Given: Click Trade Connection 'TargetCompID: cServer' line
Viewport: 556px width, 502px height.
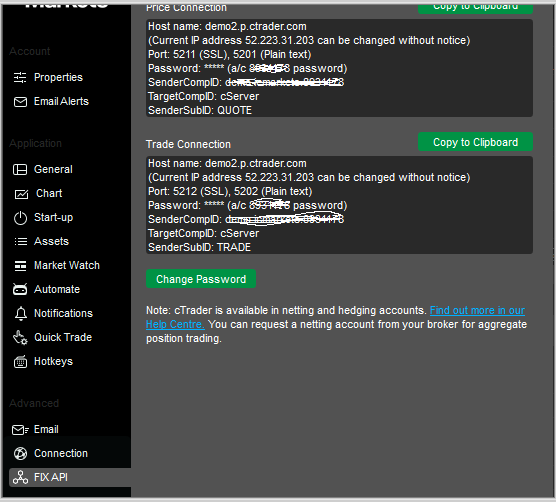Looking at the screenshot, I should pos(204,233).
